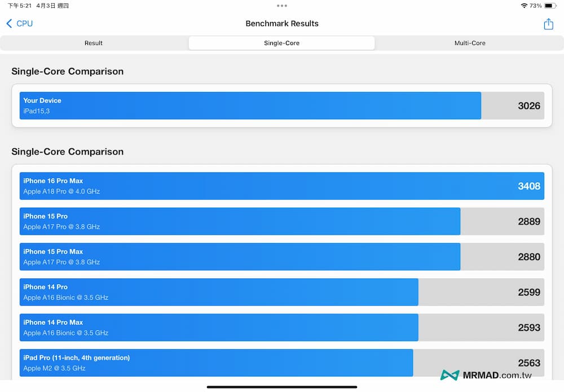Tap the time and date in status bar

click(x=38, y=6)
